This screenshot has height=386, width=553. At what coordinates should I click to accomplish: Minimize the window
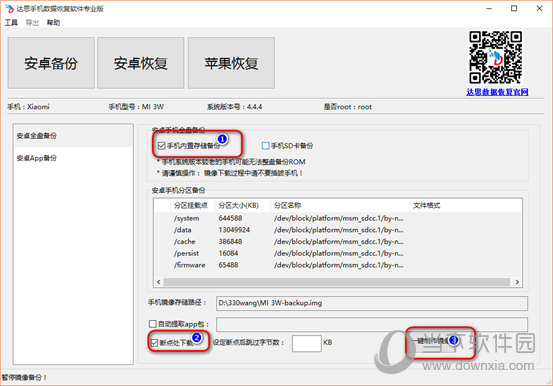click(x=489, y=8)
